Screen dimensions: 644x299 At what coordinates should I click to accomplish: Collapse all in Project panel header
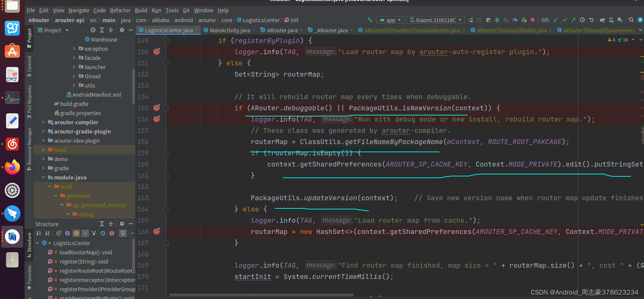[x=111, y=30]
